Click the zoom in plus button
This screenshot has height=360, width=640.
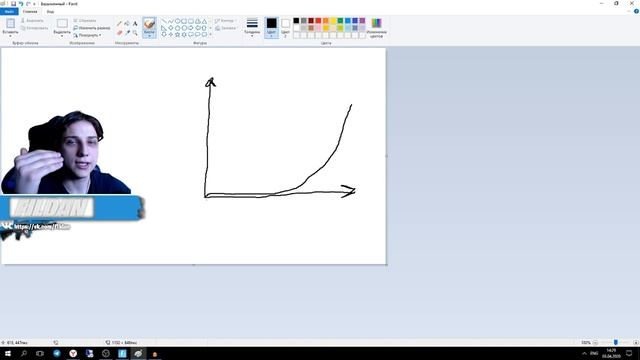tap(636, 343)
